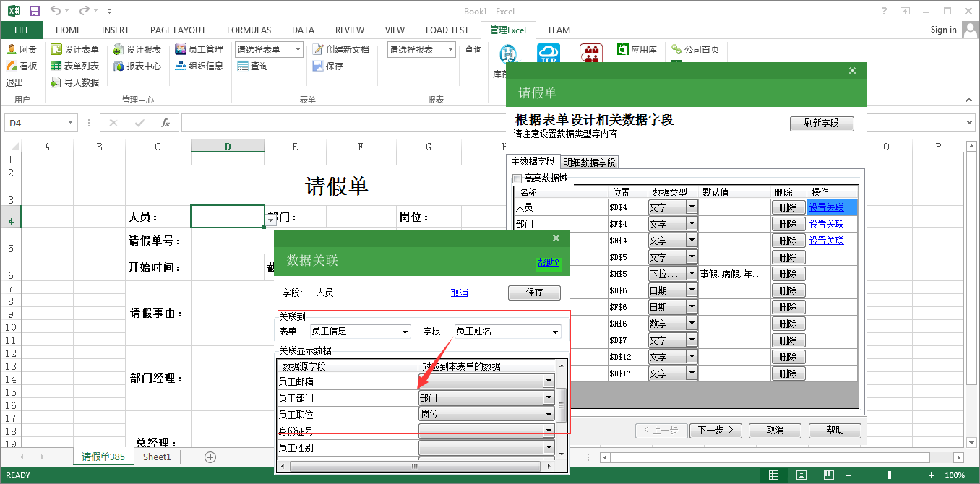
Task: Click the red people group icon in the ribbon
Action: (591, 55)
